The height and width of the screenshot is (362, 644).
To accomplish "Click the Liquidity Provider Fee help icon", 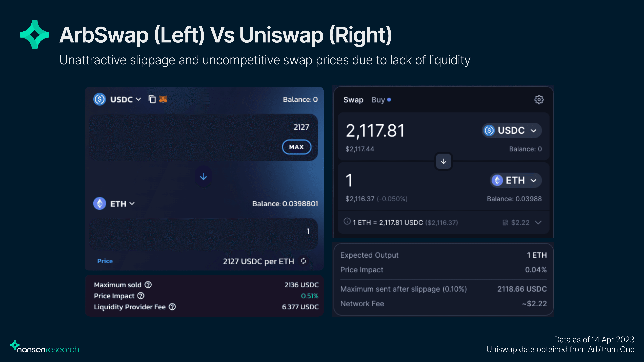I will pos(172,307).
